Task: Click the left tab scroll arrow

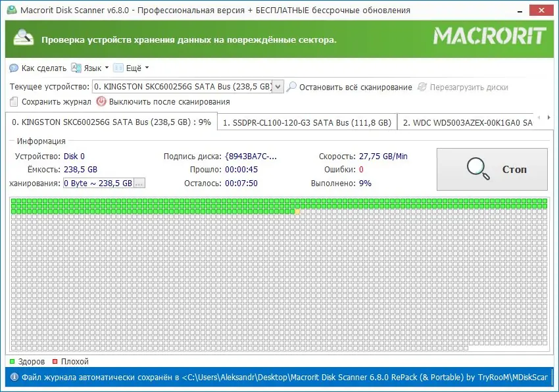Action: (x=539, y=117)
